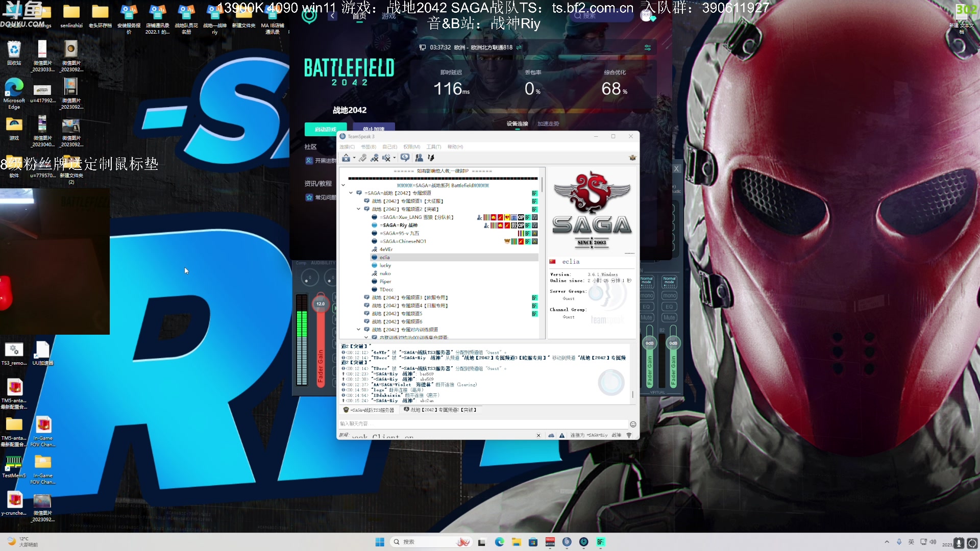Toggle the second Mute button in Voicemeeter
Screen dimensions: 980x551
tap(669, 317)
